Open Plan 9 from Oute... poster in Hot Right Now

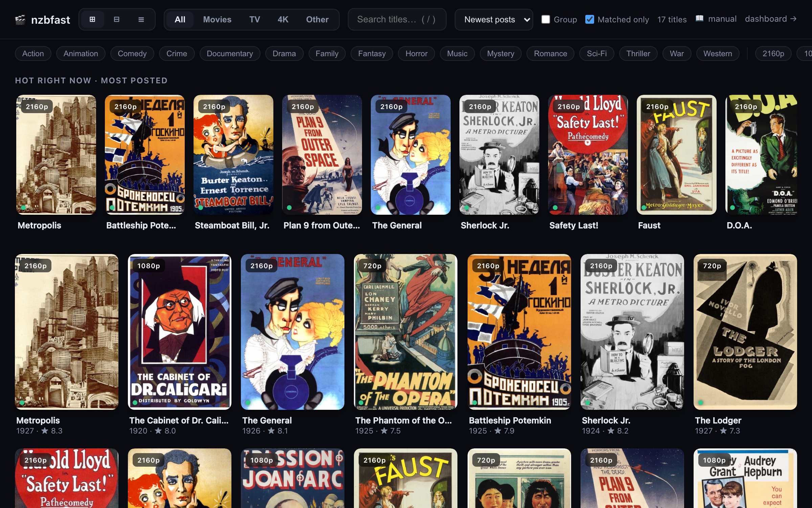tap(322, 155)
